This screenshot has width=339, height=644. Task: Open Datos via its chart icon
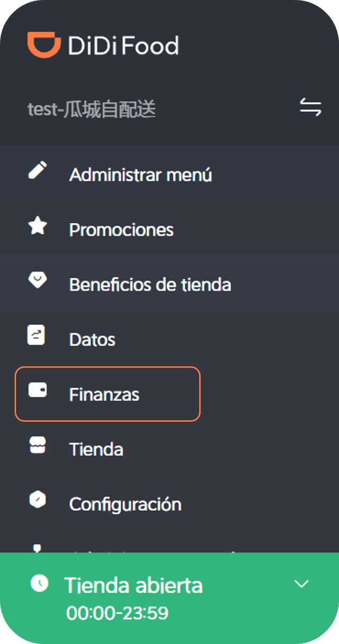coord(37,334)
